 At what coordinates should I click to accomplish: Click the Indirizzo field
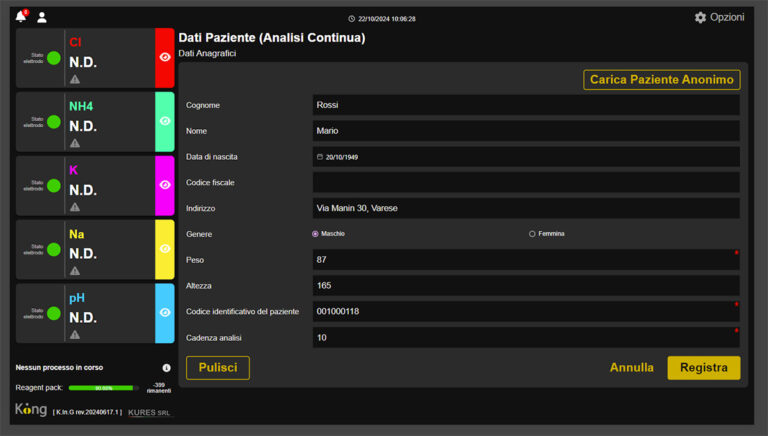pos(526,208)
